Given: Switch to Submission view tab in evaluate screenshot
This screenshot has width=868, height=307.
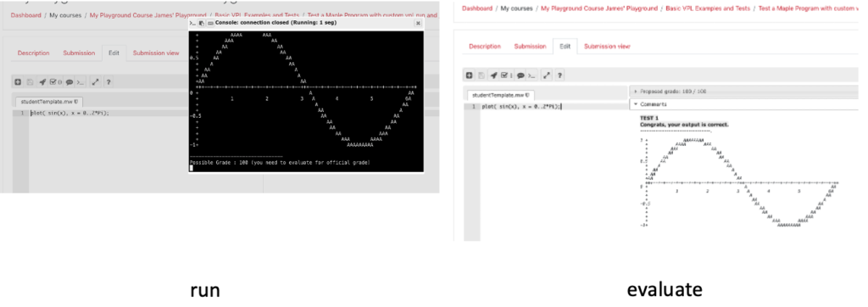Looking at the screenshot, I should [x=607, y=47].
